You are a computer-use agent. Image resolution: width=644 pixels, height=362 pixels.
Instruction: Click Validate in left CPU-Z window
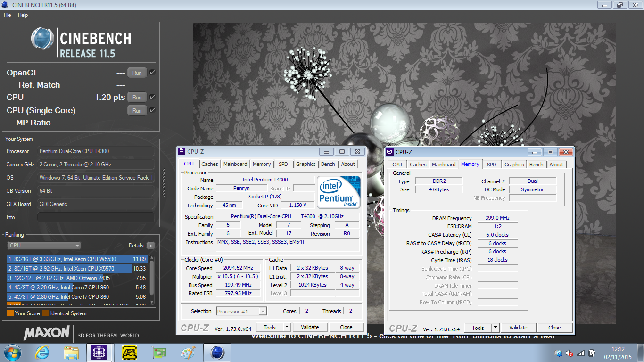pos(310,327)
